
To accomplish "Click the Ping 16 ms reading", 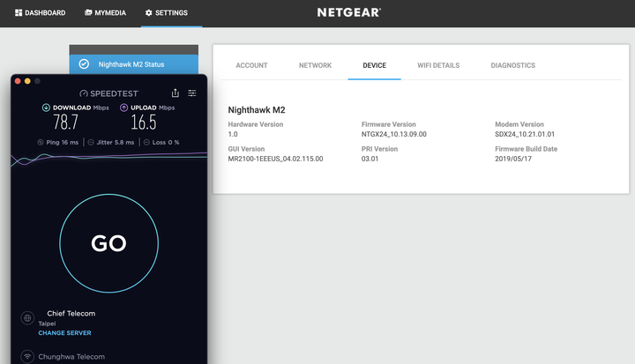I will [x=62, y=142].
